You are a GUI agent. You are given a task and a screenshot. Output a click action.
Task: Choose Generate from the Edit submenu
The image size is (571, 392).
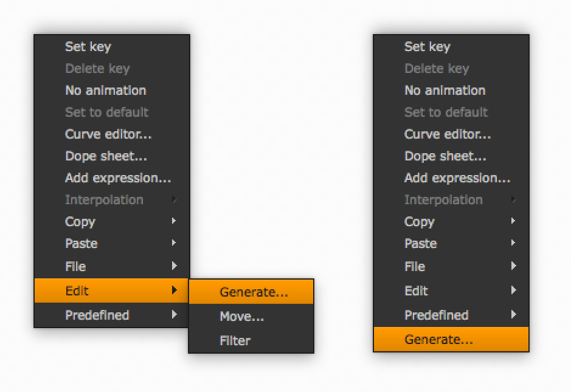pos(253,292)
